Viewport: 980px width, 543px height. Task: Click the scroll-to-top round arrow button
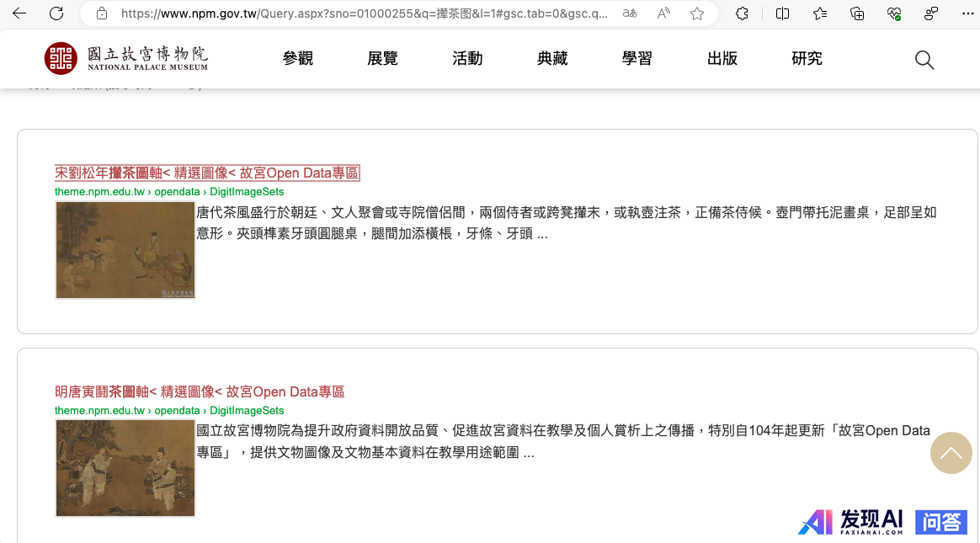coord(951,453)
